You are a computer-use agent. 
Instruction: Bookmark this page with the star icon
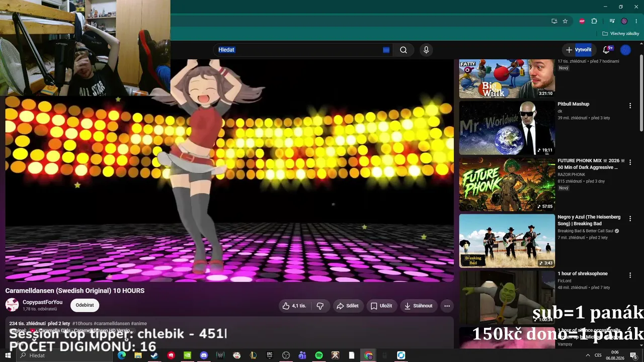pyautogui.click(x=565, y=21)
